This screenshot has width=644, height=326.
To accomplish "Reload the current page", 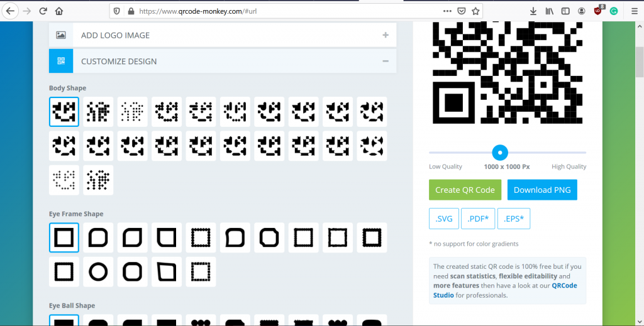I will click(43, 11).
